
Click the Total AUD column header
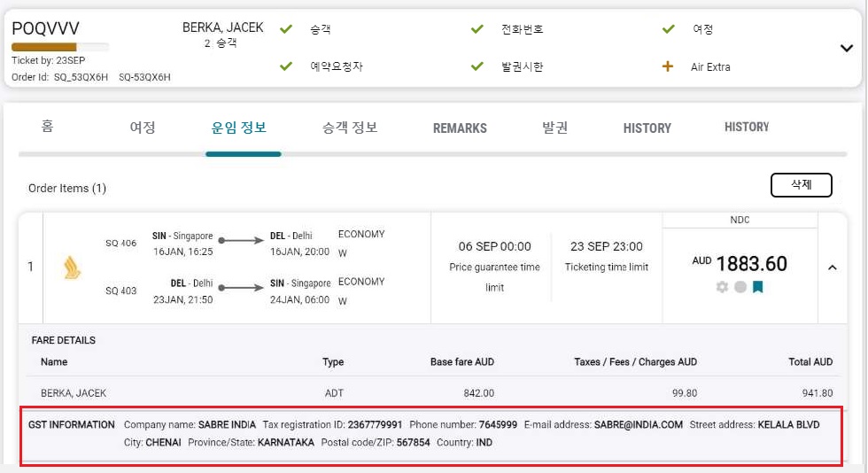pyautogui.click(x=810, y=362)
